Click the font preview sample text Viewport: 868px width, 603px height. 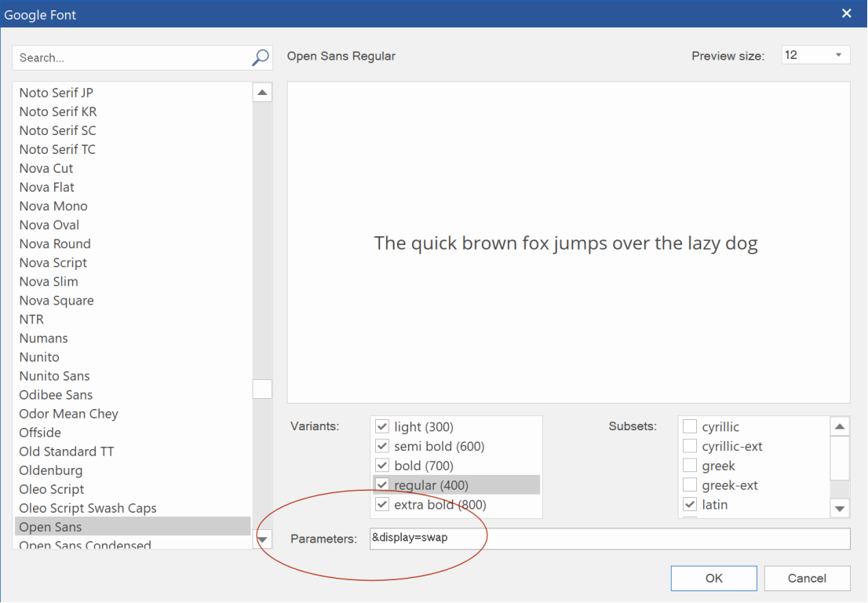click(566, 243)
